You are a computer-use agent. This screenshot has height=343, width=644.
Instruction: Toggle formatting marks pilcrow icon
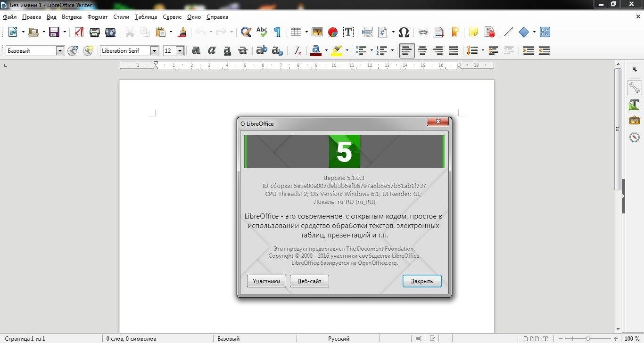[x=277, y=32]
